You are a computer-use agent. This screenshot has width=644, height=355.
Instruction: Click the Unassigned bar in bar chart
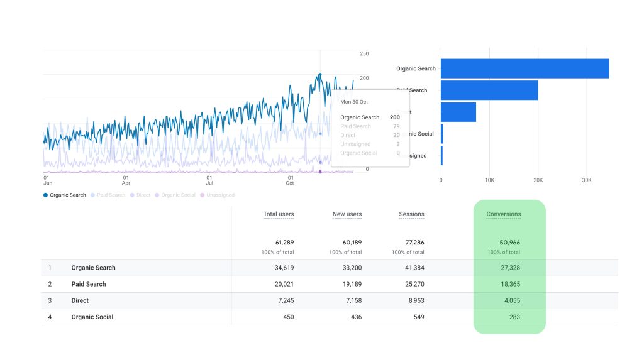[442, 156]
